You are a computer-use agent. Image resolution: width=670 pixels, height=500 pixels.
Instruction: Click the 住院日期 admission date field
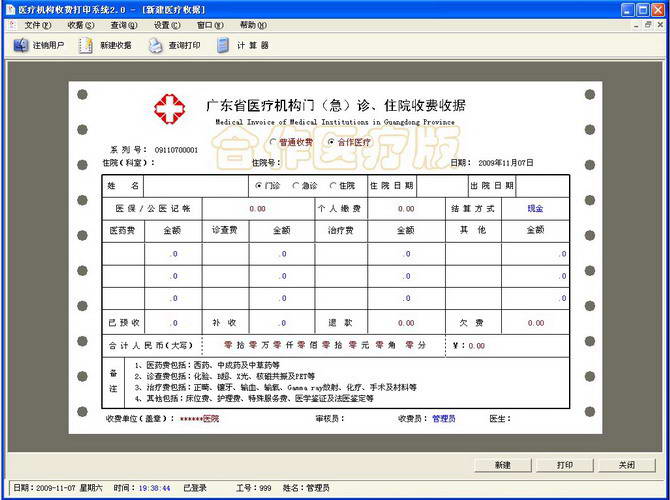click(x=442, y=186)
